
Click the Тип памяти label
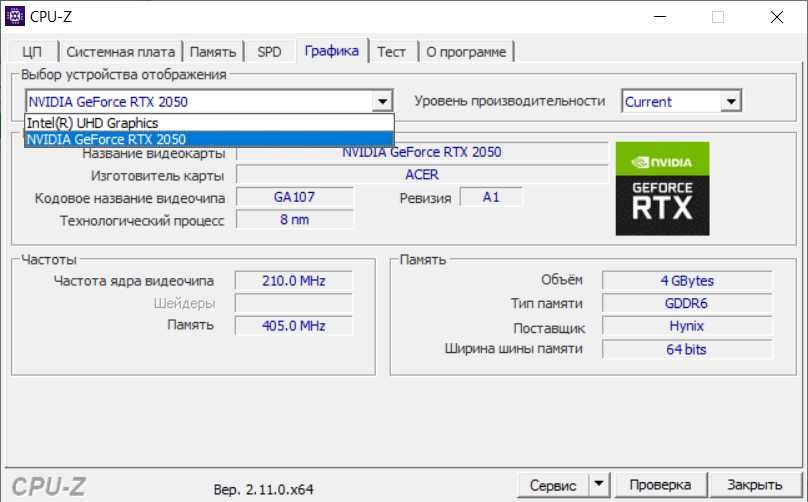point(547,304)
